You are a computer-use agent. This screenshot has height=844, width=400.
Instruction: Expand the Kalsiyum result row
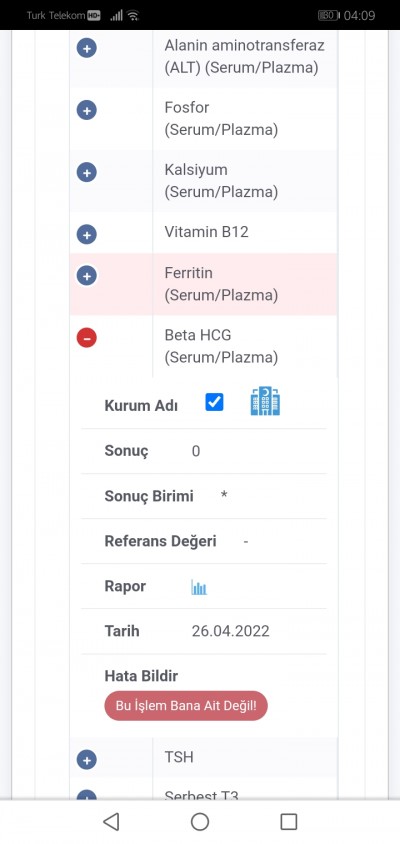point(87,173)
